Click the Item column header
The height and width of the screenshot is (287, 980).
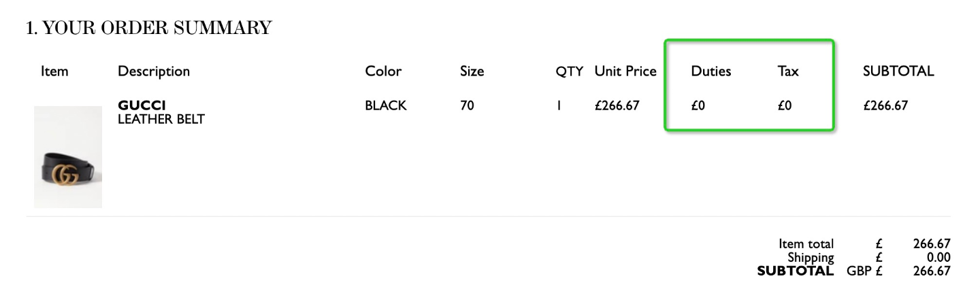[x=54, y=71]
